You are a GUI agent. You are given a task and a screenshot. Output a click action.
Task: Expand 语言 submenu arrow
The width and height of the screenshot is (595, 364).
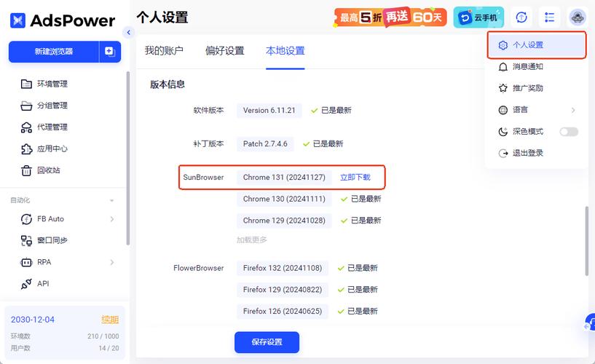coord(573,110)
